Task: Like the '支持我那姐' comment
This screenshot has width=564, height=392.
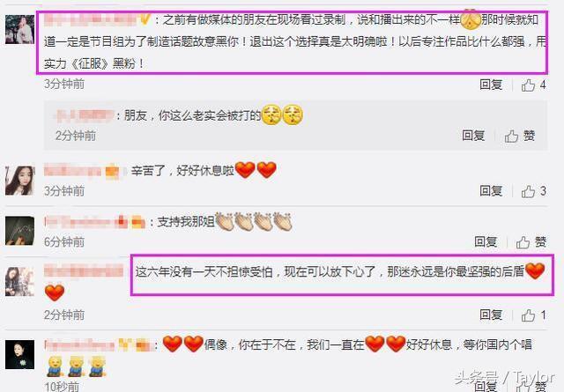Action: click(x=531, y=242)
